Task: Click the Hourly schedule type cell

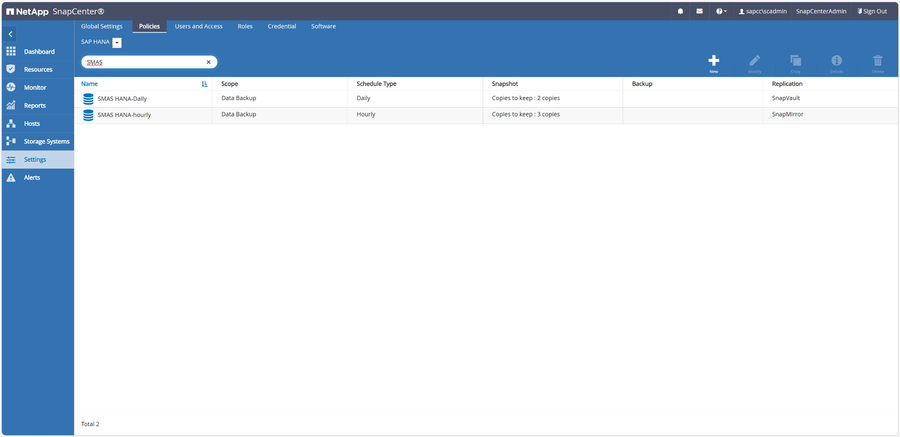Action: tap(366, 114)
